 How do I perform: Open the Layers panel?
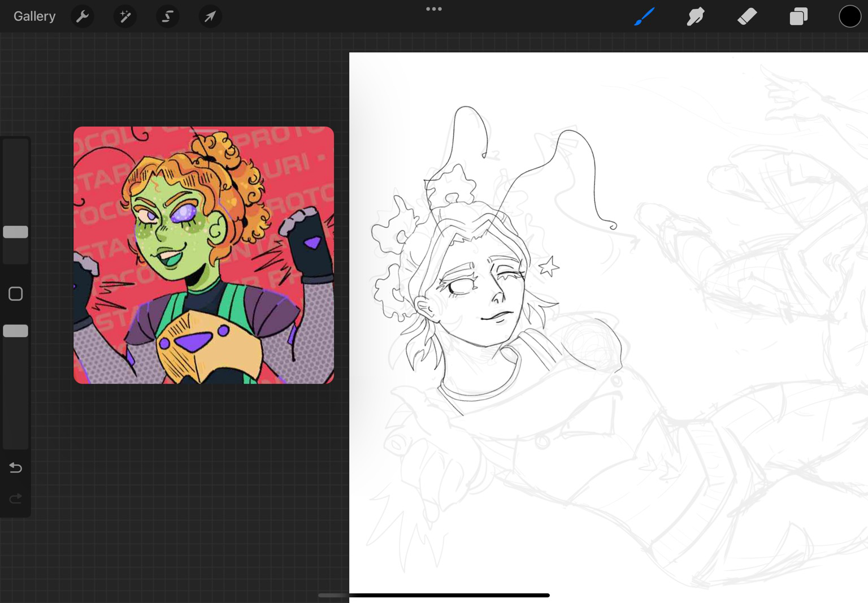pos(798,16)
